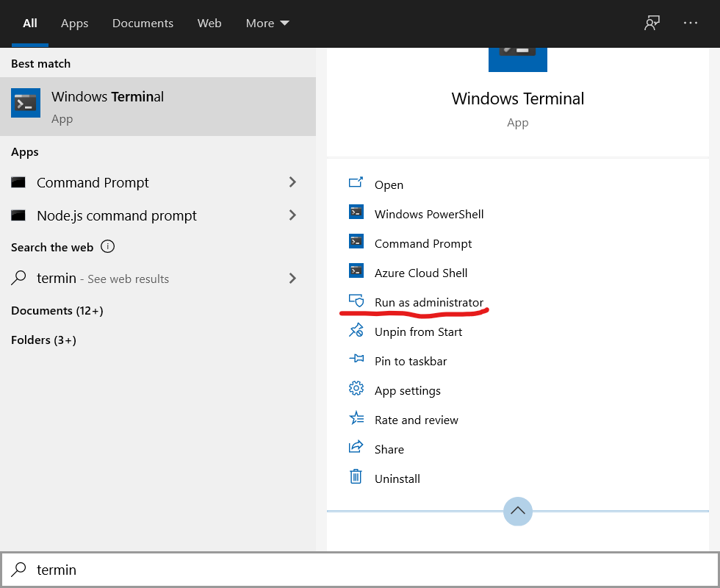720x588 pixels.
Task: Choose Share for Windows Terminal
Action: click(389, 449)
